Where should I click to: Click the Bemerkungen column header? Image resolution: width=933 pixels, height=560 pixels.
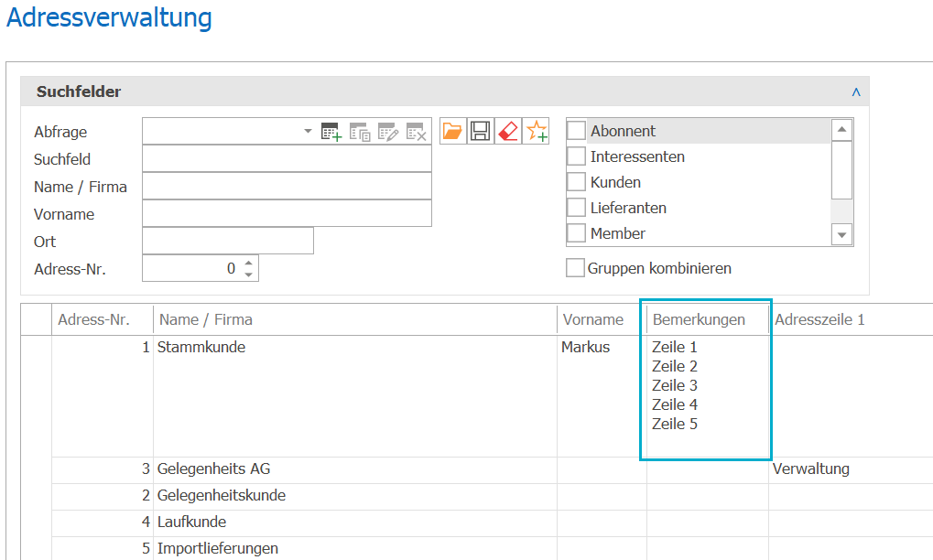pos(708,320)
